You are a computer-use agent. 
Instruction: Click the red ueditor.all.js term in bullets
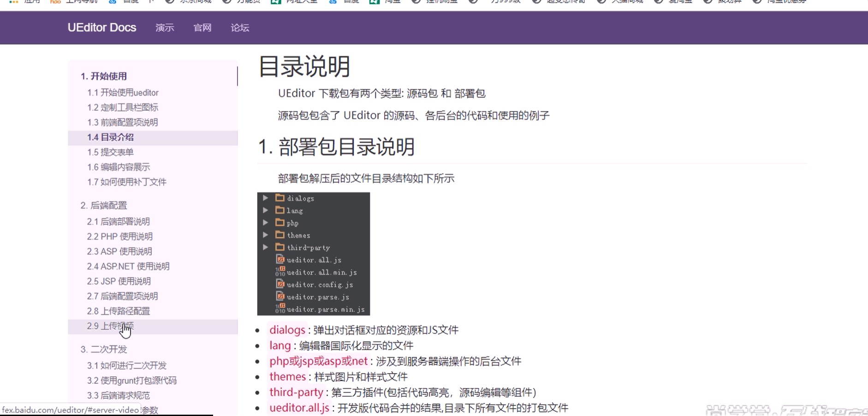tap(299, 408)
